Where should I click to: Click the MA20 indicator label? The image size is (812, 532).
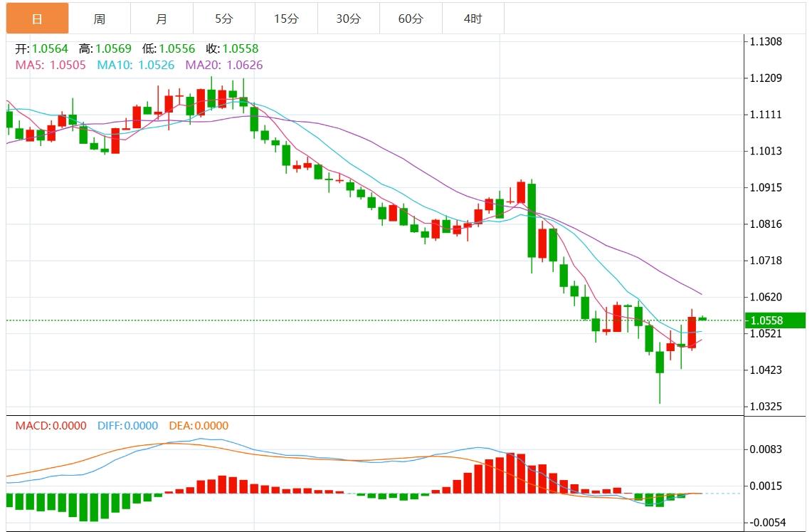pyautogui.click(x=224, y=65)
